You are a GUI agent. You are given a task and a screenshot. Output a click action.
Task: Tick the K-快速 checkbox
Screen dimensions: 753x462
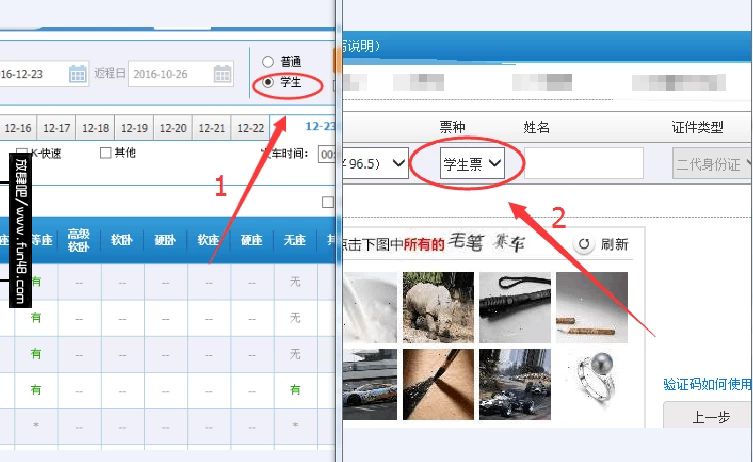pyautogui.click(x=22, y=153)
